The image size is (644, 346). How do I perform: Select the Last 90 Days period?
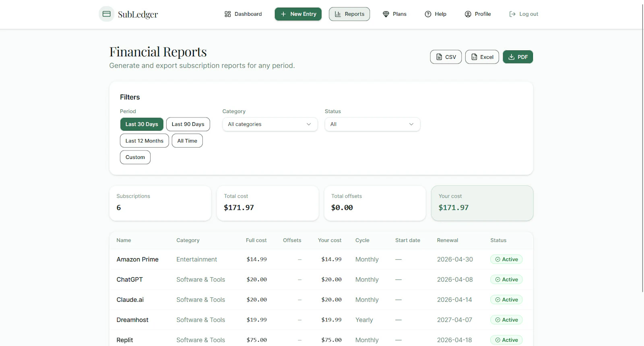(188, 124)
